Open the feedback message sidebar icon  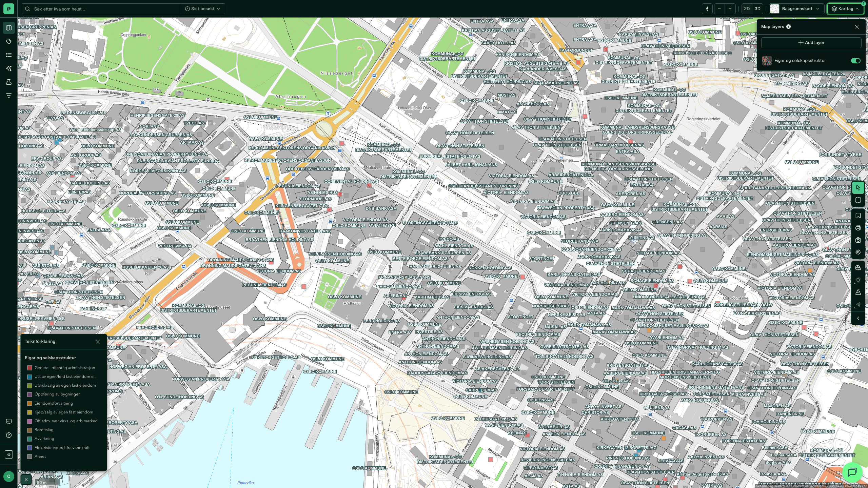click(9, 422)
